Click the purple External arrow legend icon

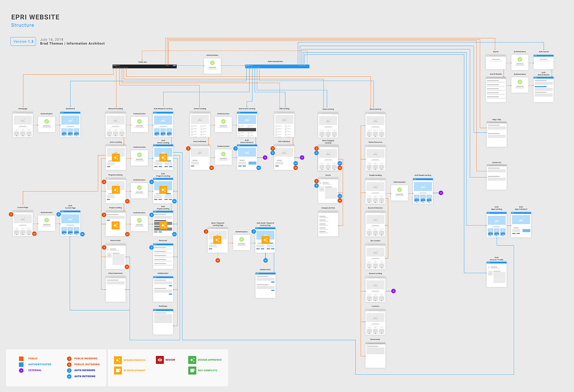(21, 370)
